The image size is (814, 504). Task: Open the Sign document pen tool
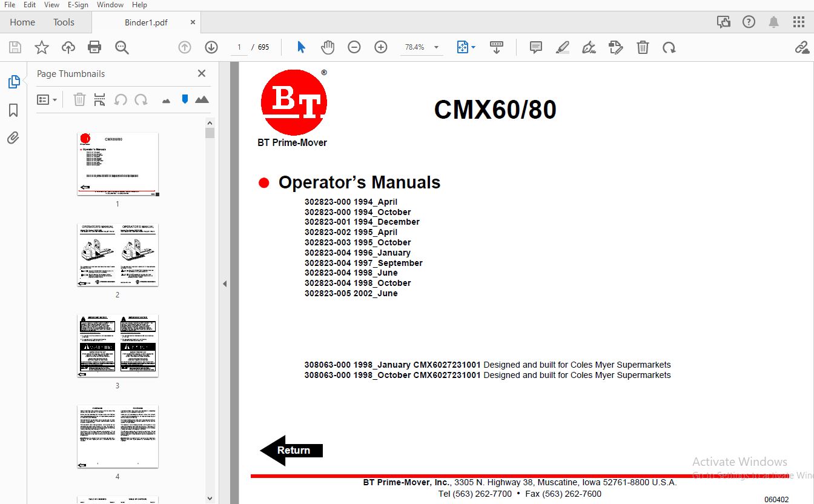589,47
